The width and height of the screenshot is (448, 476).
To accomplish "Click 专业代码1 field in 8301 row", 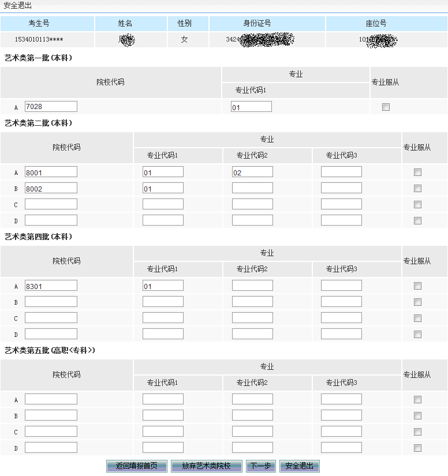I will click(x=163, y=286).
